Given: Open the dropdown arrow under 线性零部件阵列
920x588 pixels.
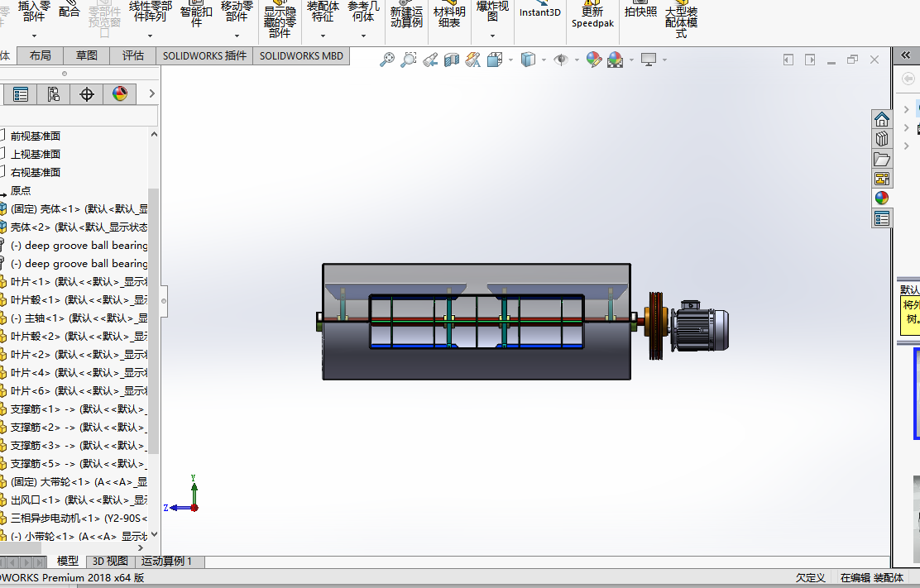Looking at the screenshot, I should (151, 36).
